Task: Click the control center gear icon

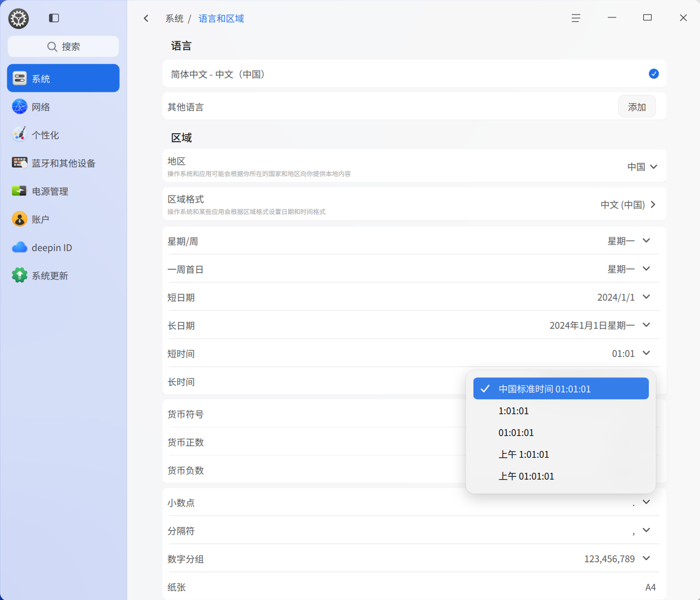Action: 19,19
